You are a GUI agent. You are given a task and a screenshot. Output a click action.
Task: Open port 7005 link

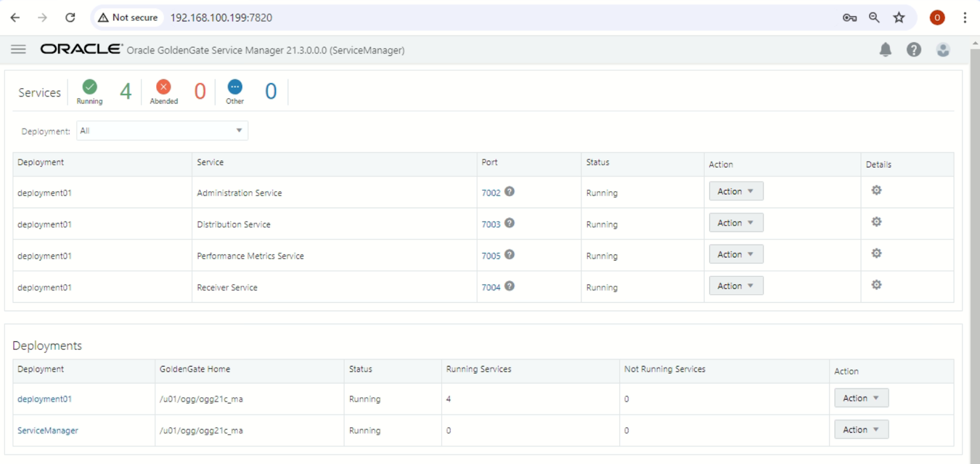(x=491, y=256)
